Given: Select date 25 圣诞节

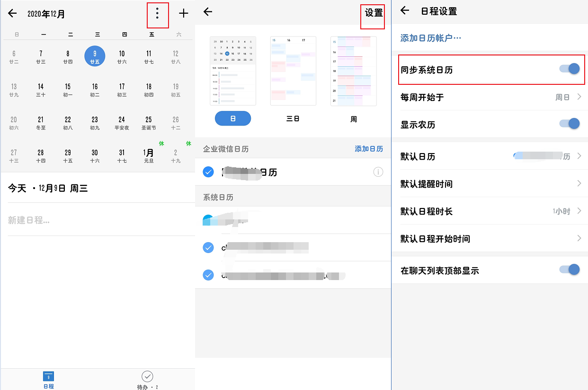Looking at the screenshot, I should point(149,123).
